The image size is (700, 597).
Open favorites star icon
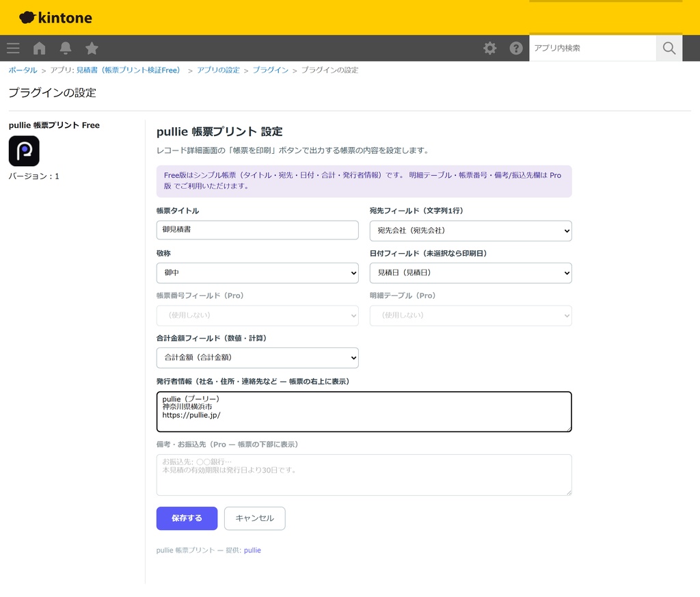coord(92,49)
